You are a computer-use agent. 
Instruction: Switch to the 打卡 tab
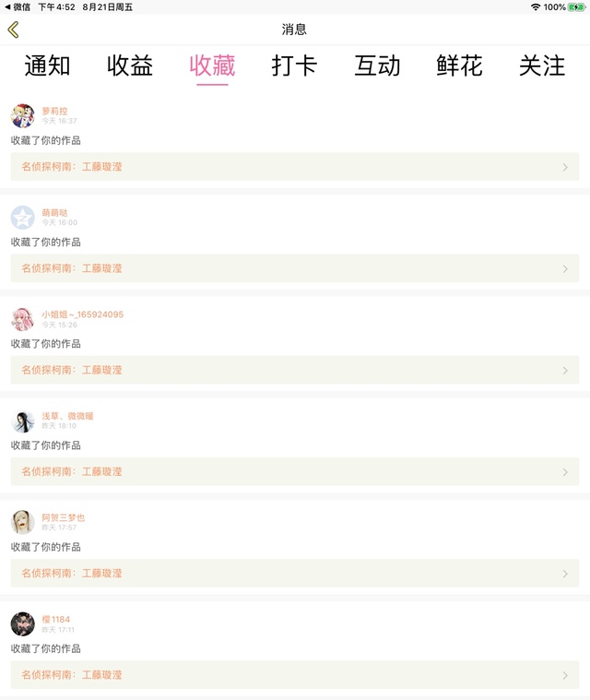pos(295,65)
